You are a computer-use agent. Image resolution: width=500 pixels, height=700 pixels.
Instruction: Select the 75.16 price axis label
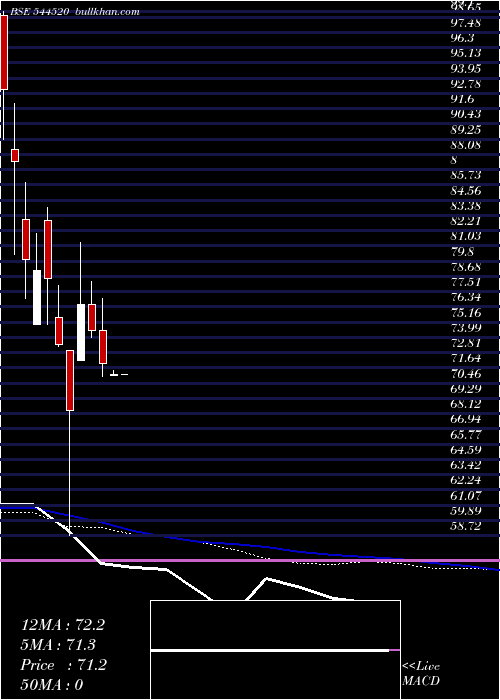point(466,312)
